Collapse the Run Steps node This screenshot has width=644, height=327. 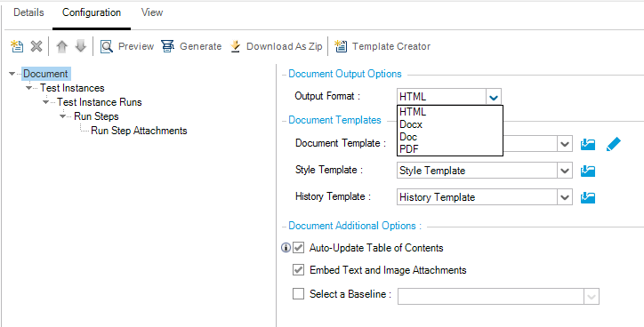[63, 116]
